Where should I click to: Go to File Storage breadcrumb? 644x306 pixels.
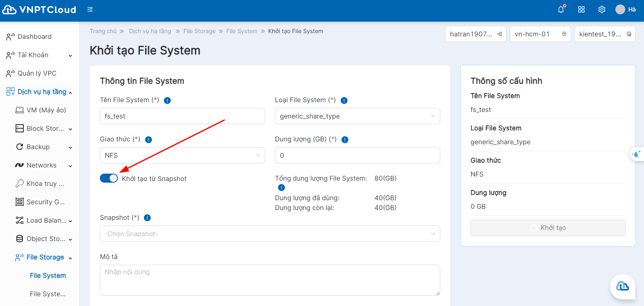(x=199, y=31)
